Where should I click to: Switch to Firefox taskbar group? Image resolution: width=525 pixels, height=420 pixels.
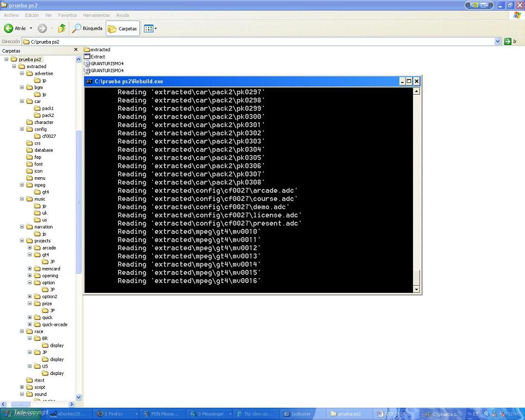[x=117, y=414]
